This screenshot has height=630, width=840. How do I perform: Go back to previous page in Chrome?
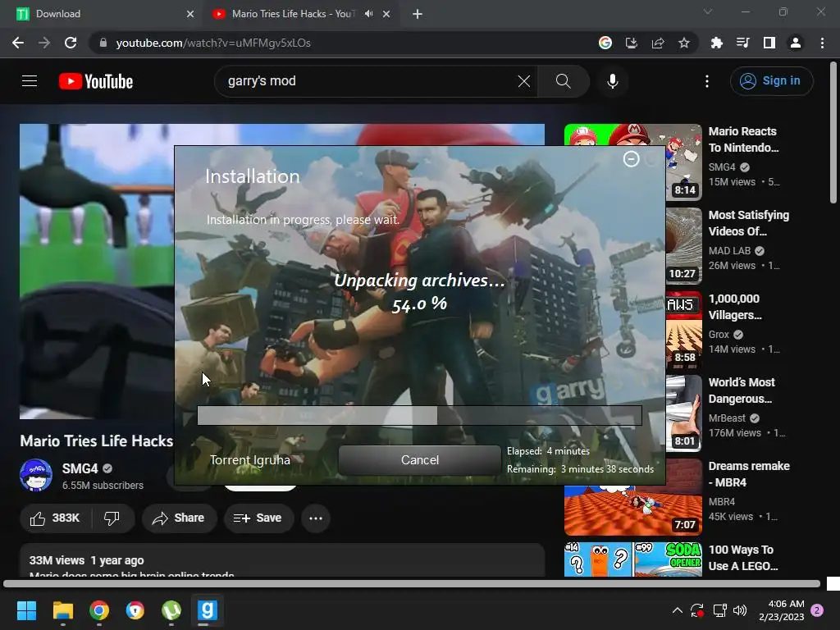pyautogui.click(x=18, y=43)
